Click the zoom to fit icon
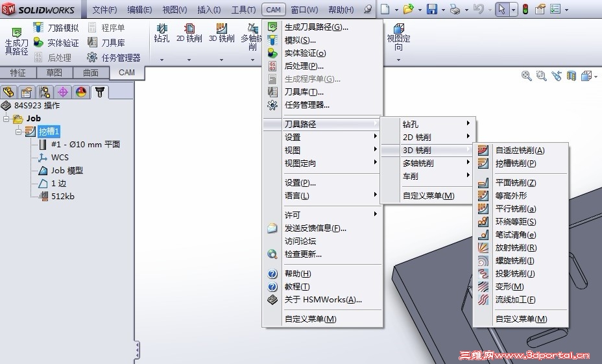The image size is (602, 364). click(526, 76)
